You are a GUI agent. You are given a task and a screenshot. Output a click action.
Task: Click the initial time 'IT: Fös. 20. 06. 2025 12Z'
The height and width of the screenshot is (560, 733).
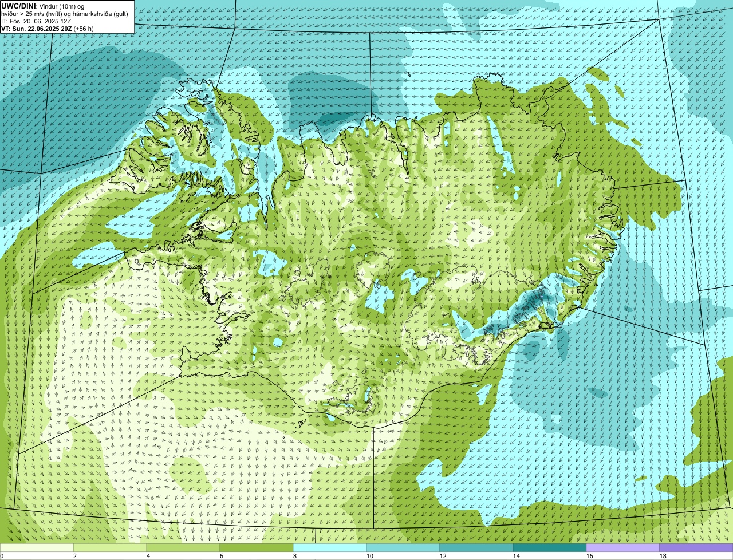36,21
